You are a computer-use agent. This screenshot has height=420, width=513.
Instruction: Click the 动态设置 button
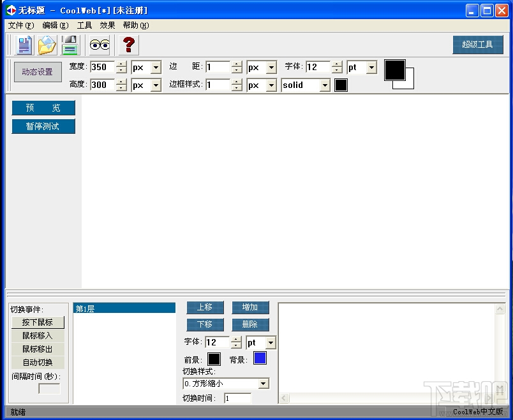click(38, 72)
